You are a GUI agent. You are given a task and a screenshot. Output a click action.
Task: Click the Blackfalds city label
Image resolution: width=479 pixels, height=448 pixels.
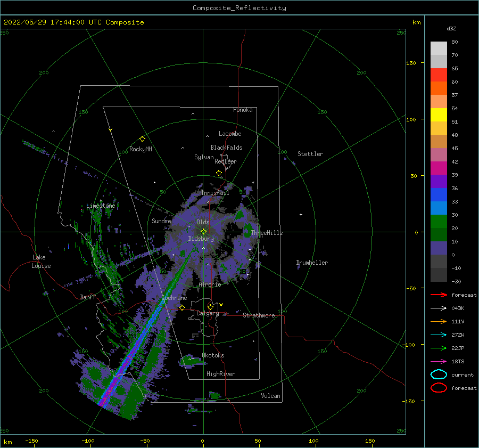pos(226,148)
